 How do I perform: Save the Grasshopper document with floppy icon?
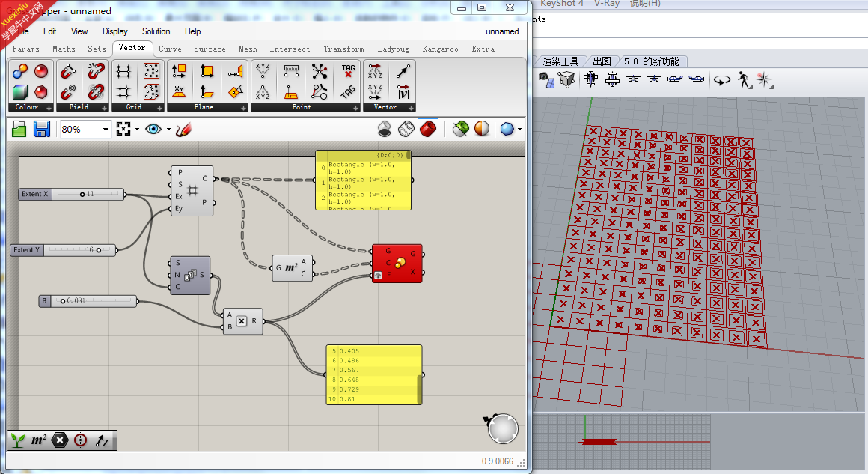click(41, 130)
